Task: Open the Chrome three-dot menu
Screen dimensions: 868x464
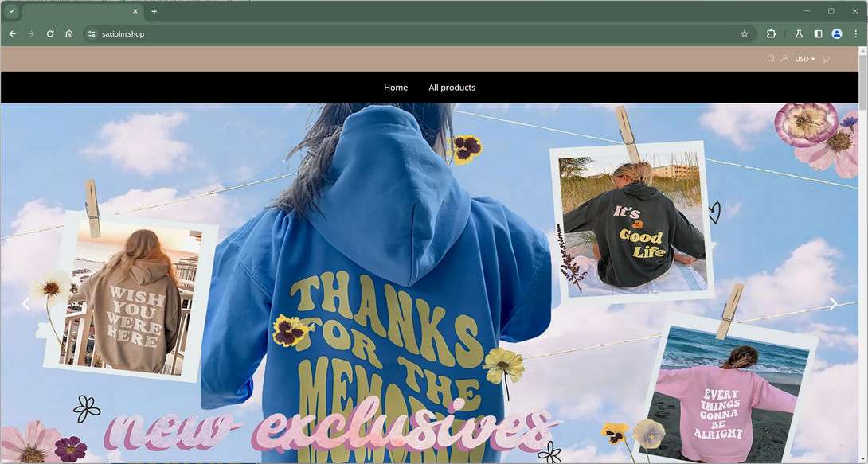Action: point(856,33)
